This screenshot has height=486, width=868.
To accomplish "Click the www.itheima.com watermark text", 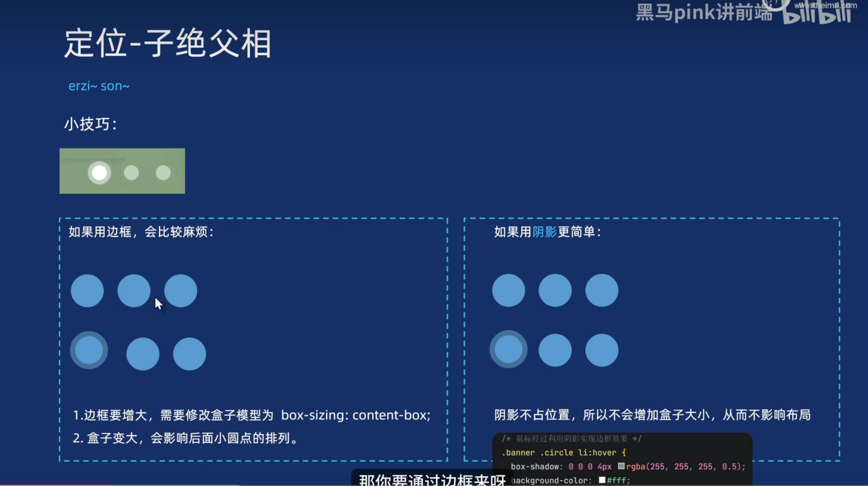I will coord(826,5).
